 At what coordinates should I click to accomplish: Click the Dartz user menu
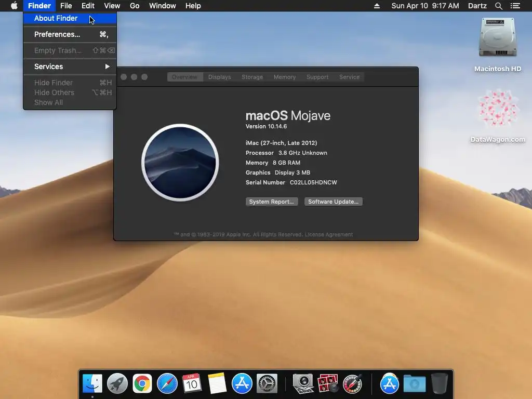coord(477,6)
